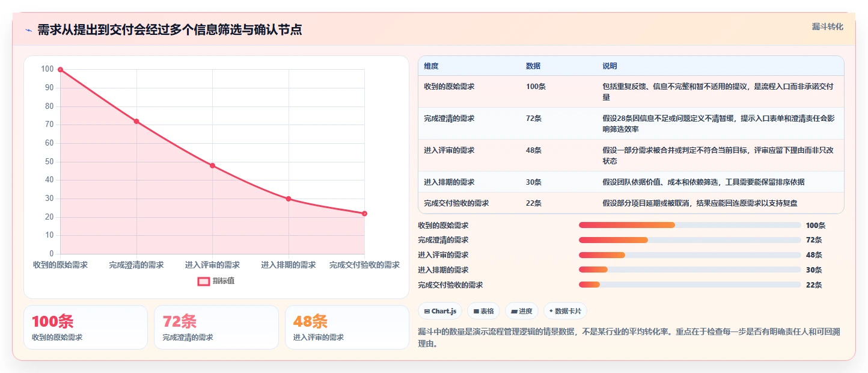
Task: Click the 收到的原始需求 progress bar
Action: (x=689, y=225)
